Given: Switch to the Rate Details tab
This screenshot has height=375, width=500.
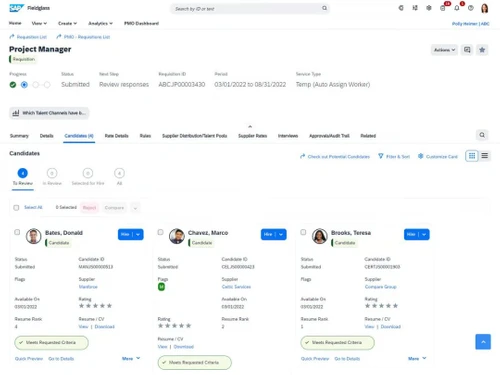Looking at the screenshot, I should [117, 136].
